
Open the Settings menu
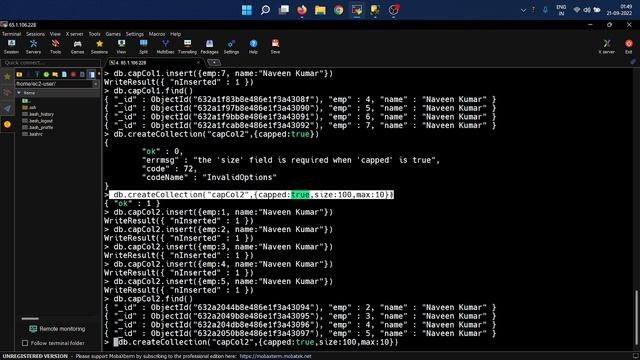[135, 34]
